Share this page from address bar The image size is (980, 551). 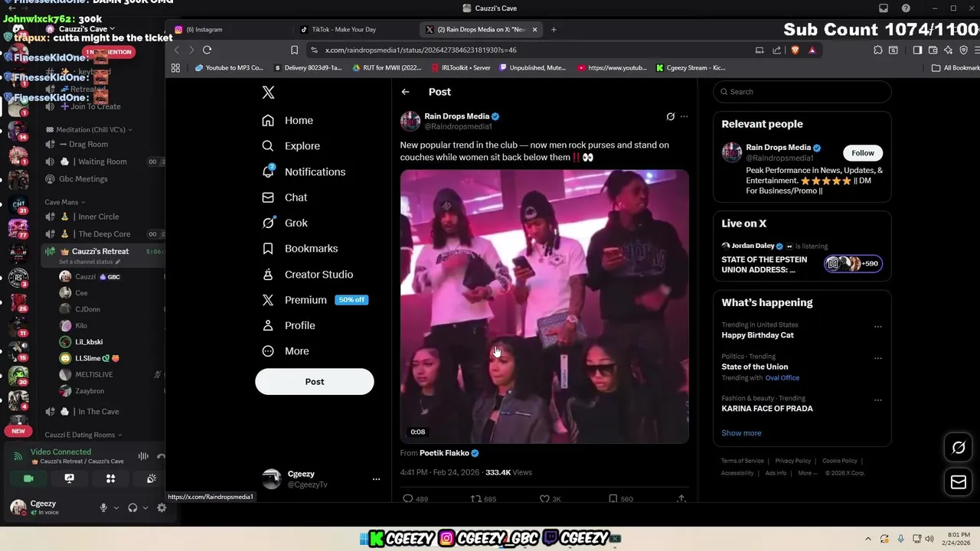(777, 50)
